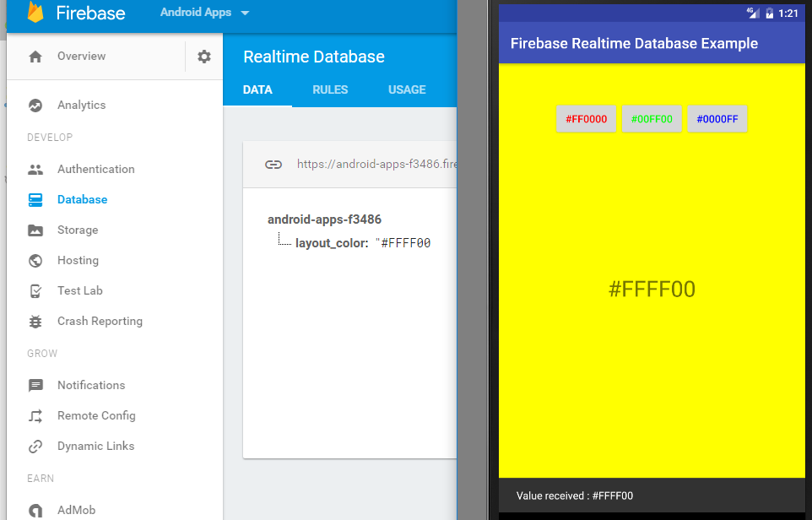The width and height of the screenshot is (812, 520).
Task: Click the Hosting globe icon
Action: click(x=35, y=261)
